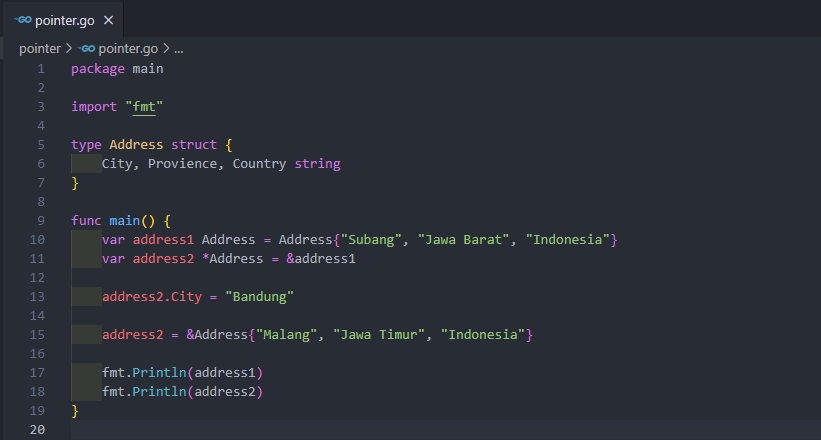Click the 'Country' field name
This screenshot has width=821, height=440.
(259, 163)
